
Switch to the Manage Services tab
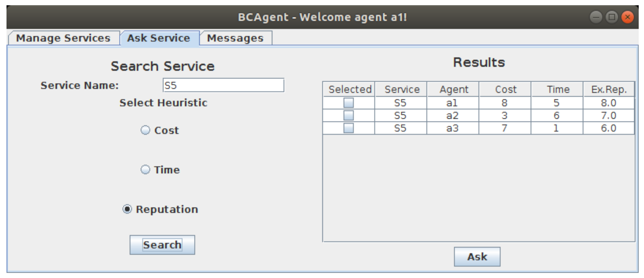(x=63, y=38)
